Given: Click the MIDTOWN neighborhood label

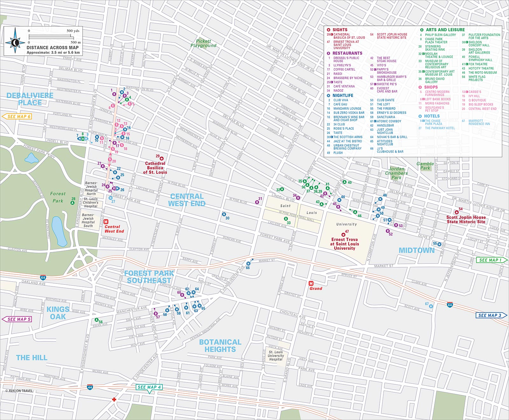Looking at the screenshot, I should [x=417, y=250].
